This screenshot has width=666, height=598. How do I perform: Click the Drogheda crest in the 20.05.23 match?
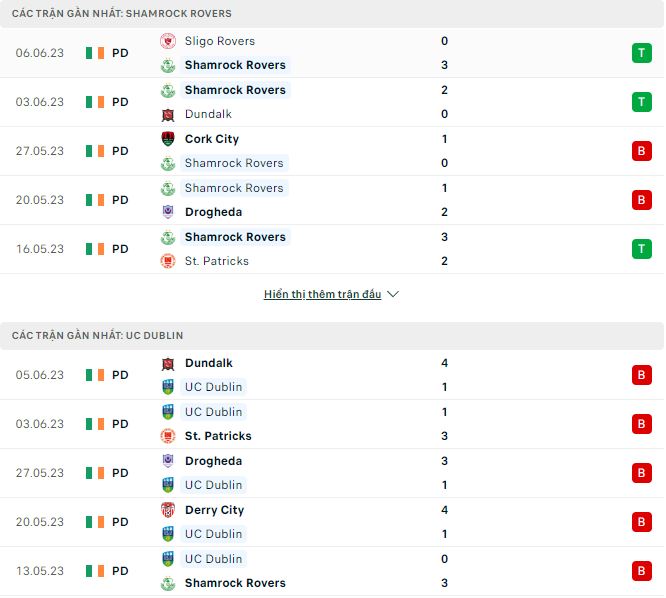(168, 212)
